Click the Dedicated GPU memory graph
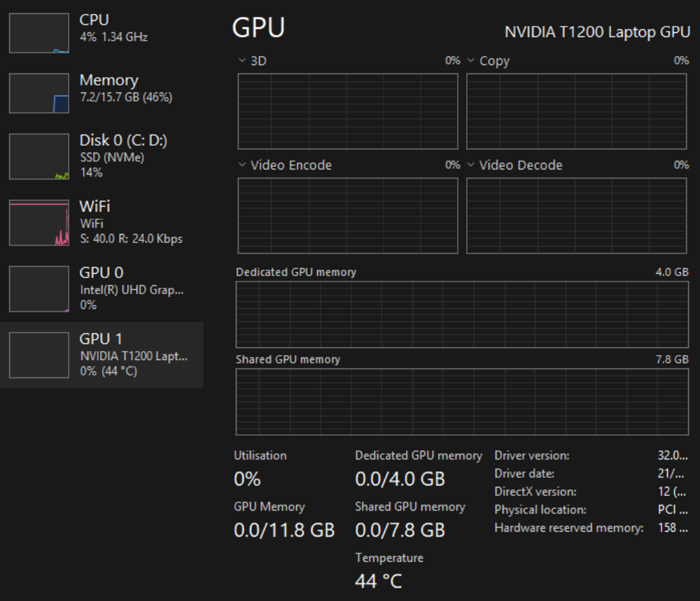The image size is (700, 601). point(462,315)
